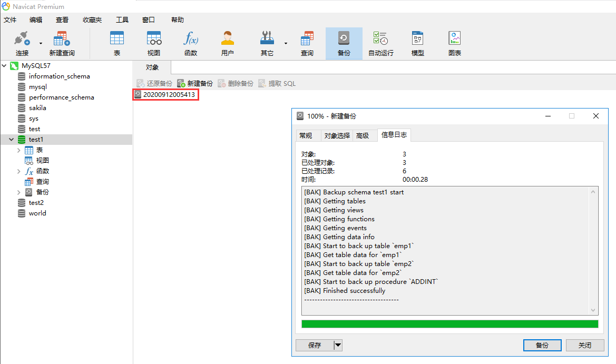Click the log scrollbar down arrow
Image resolution: width=616 pixels, height=364 pixels.
point(593,310)
